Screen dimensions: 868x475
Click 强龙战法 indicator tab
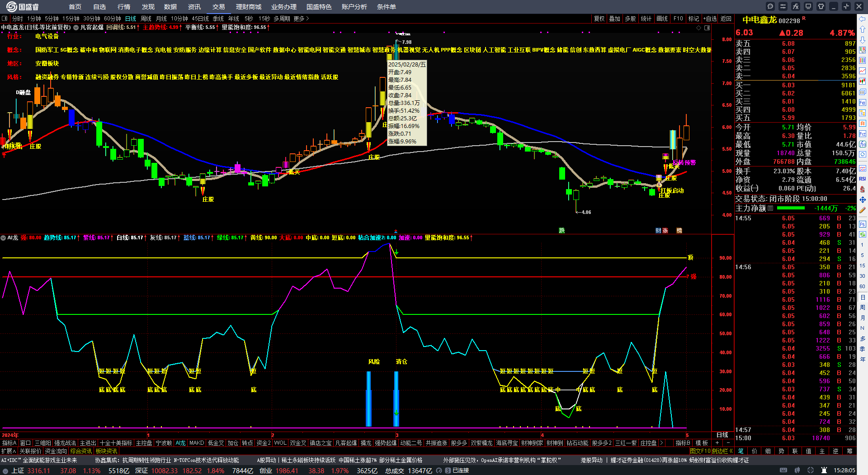66,443
